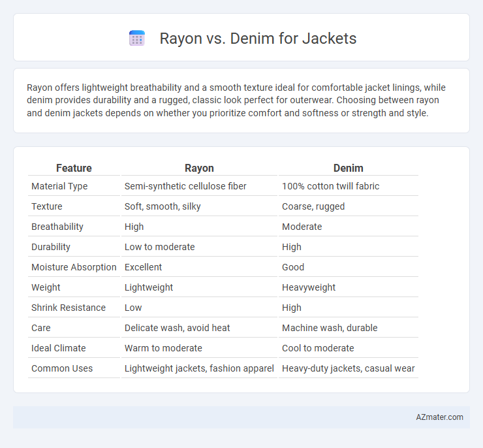
Task: Select 'Semi-synthetic cellulose fiber' cell
Action: 185,186
